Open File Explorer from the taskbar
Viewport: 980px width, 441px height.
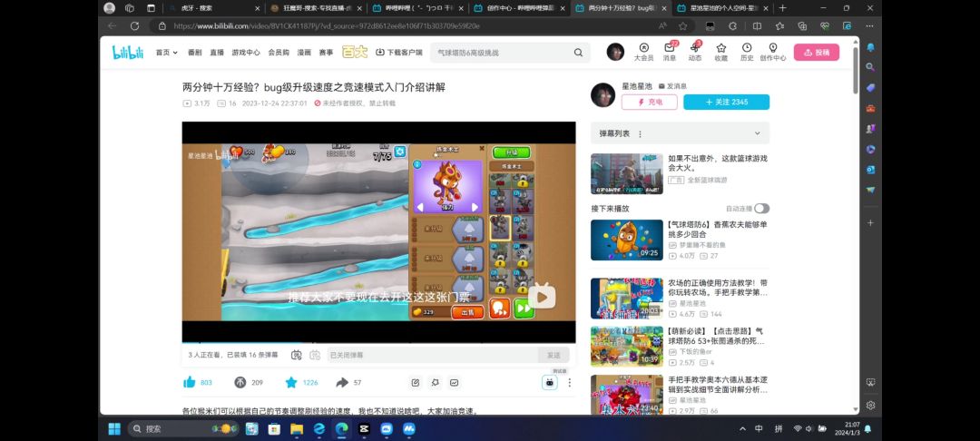(x=296, y=429)
